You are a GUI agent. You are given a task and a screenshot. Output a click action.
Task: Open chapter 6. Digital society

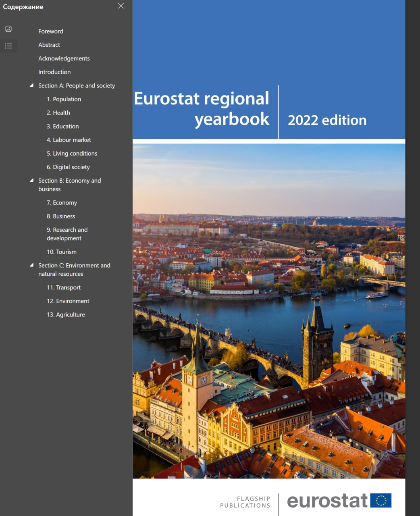(68, 167)
